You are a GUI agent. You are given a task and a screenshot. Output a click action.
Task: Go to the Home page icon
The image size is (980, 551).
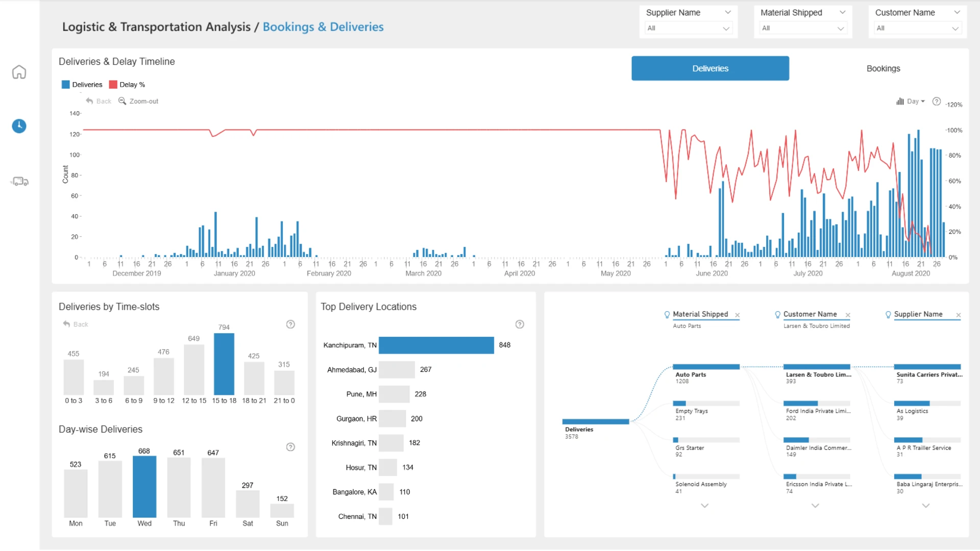(19, 72)
